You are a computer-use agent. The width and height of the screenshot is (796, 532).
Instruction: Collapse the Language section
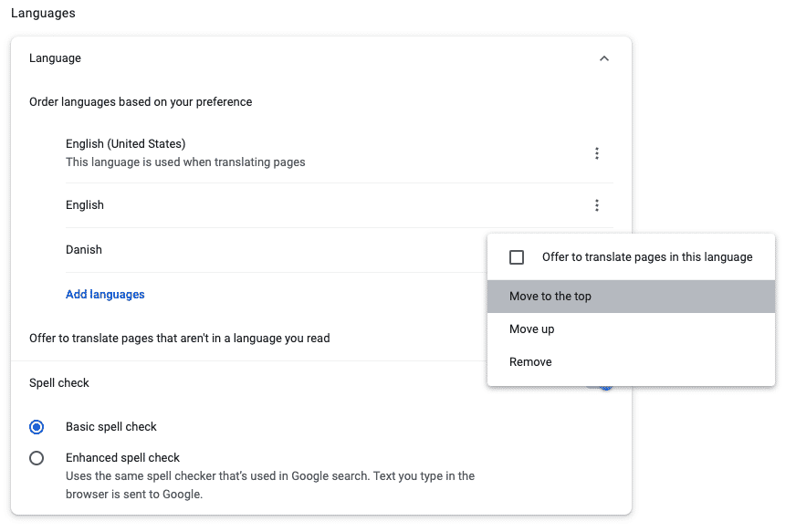click(x=603, y=57)
